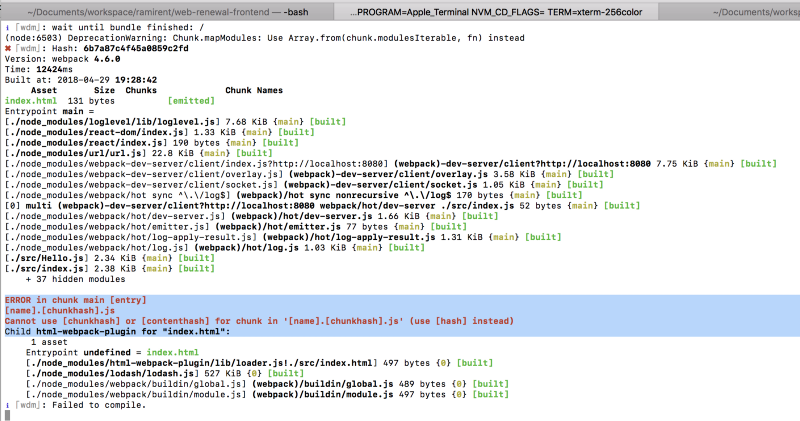Click the time value 12424ms
This screenshot has height=421, width=800.
tap(54, 69)
